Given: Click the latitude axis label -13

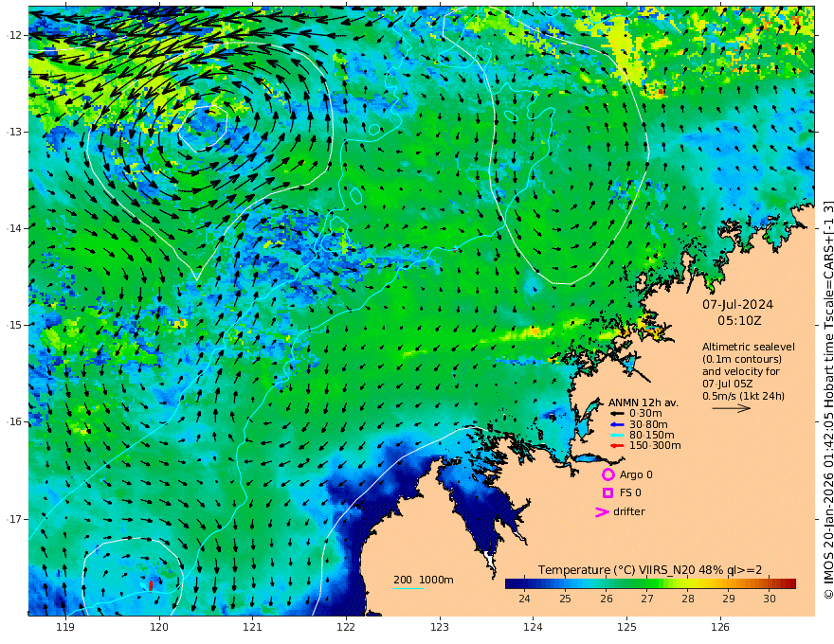Looking at the screenshot, I should (x=13, y=132).
